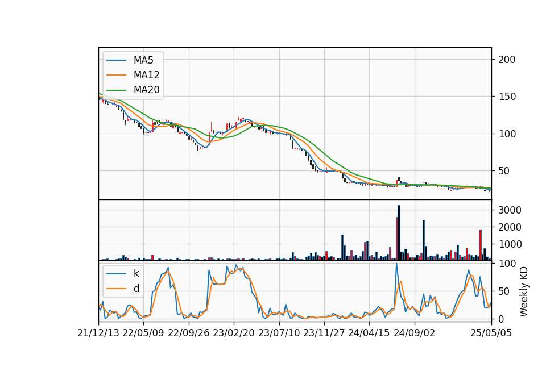
Task: Click the 2000 volume axis label
Action: point(510,227)
